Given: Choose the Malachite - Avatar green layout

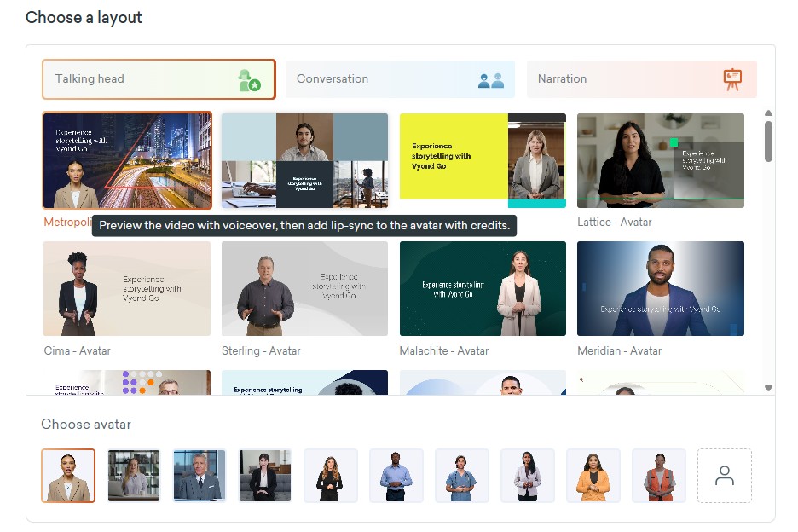Looking at the screenshot, I should (483, 288).
